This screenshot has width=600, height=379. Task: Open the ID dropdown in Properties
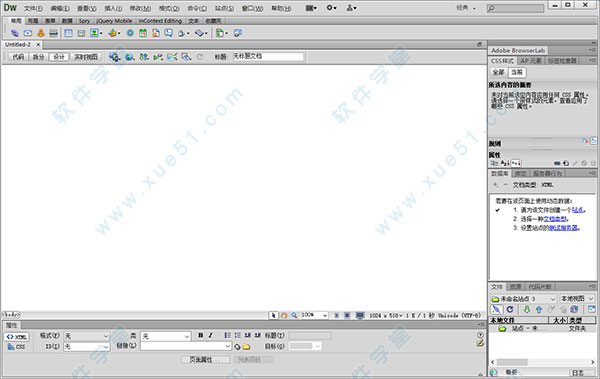[86, 346]
